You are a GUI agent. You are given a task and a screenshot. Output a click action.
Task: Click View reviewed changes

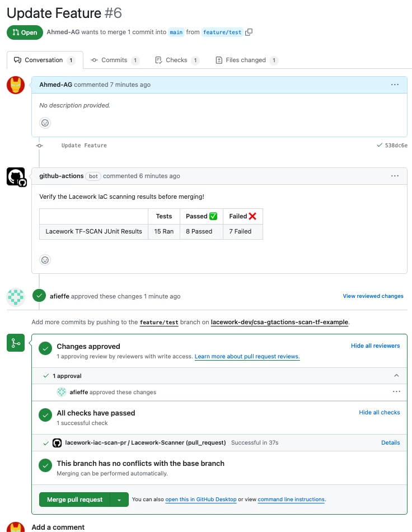point(373,296)
